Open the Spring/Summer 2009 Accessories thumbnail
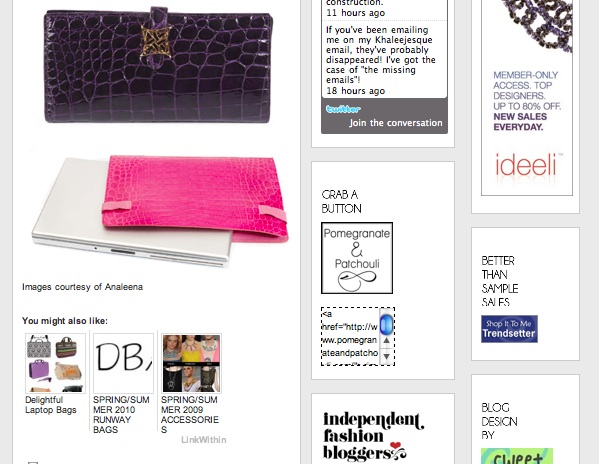The width and height of the screenshot is (599, 464). [x=191, y=363]
